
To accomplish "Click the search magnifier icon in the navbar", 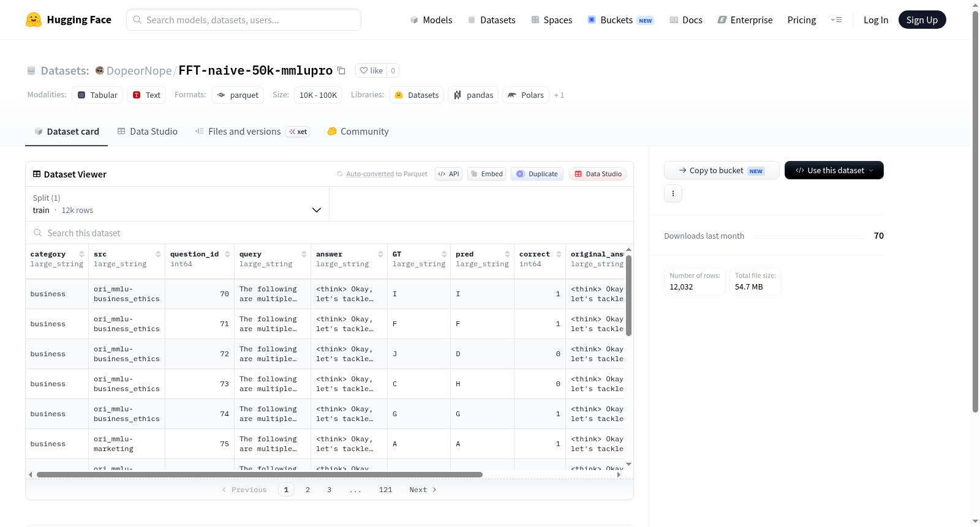I will [x=137, y=20].
